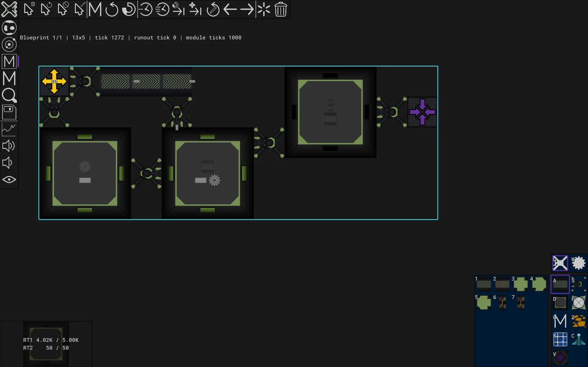Select the rocket category labeled C
This screenshot has width=588, height=367.
(578, 339)
